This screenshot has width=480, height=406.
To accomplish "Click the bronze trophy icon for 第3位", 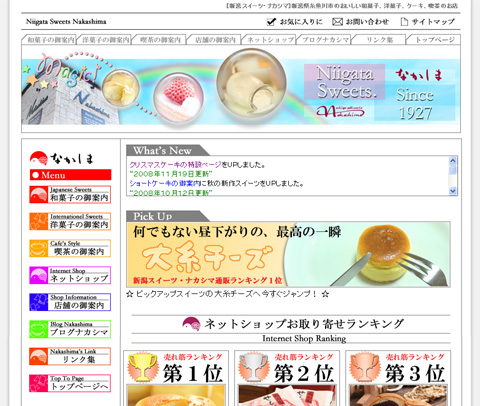I will pos(365,368).
